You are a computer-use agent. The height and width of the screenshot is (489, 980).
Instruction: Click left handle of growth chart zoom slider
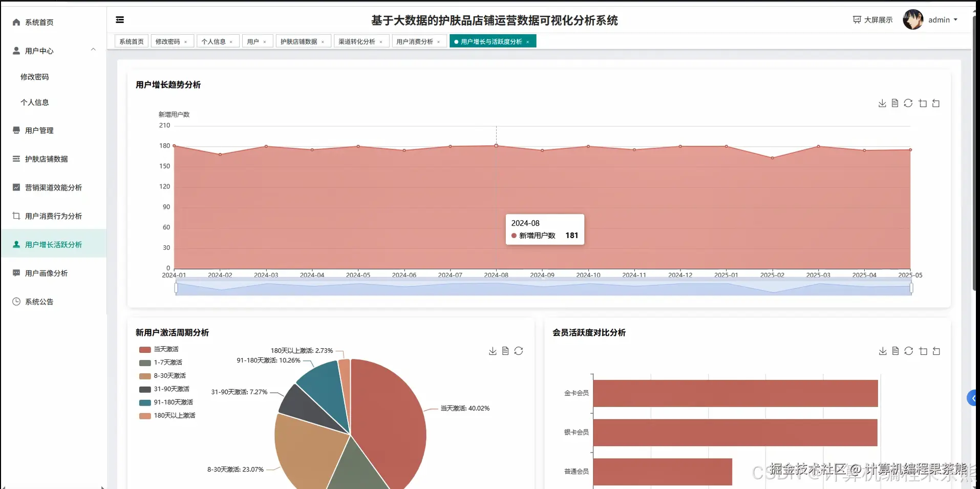point(176,288)
